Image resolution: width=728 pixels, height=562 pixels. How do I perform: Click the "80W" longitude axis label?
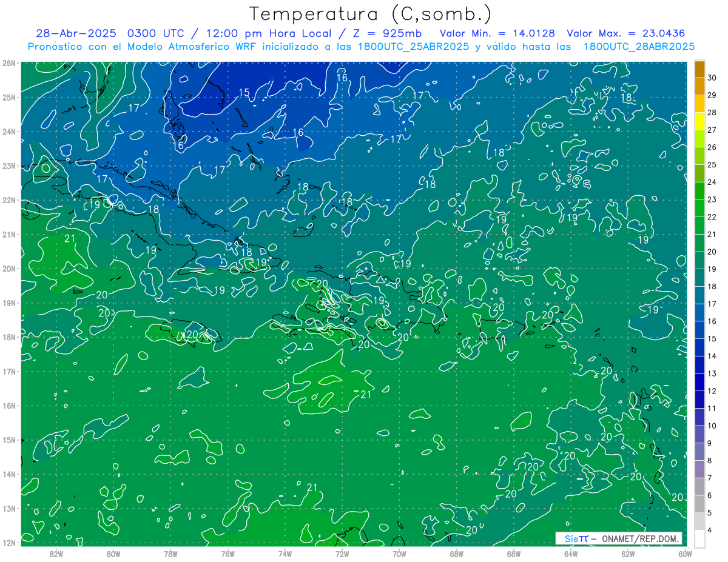click(x=113, y=554)
